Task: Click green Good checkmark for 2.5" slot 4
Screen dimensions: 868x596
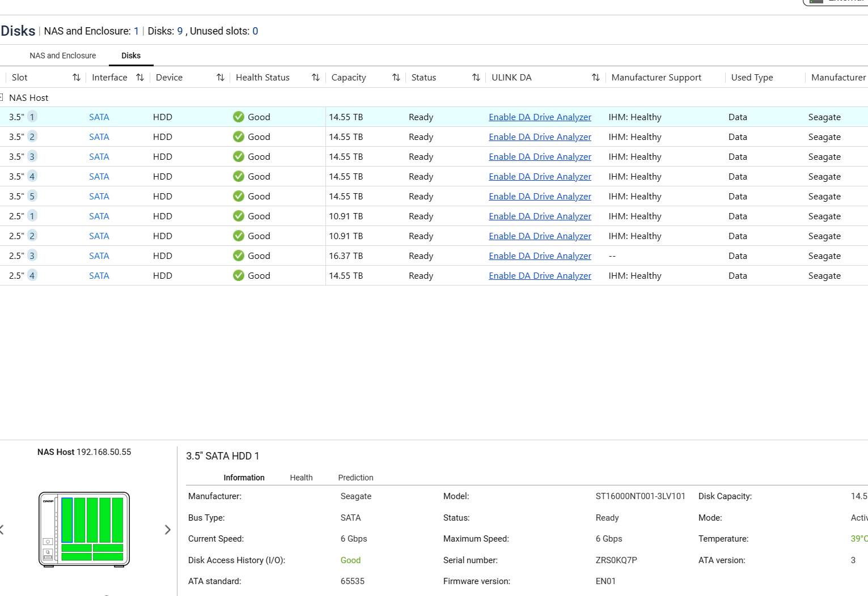Action: [239, 275]
